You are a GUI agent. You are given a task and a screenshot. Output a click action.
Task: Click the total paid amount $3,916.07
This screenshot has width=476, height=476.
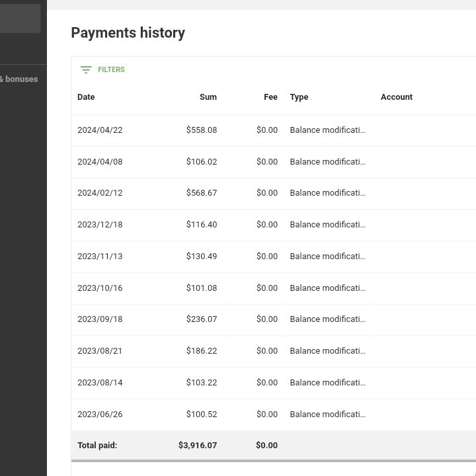coord(198,446)
